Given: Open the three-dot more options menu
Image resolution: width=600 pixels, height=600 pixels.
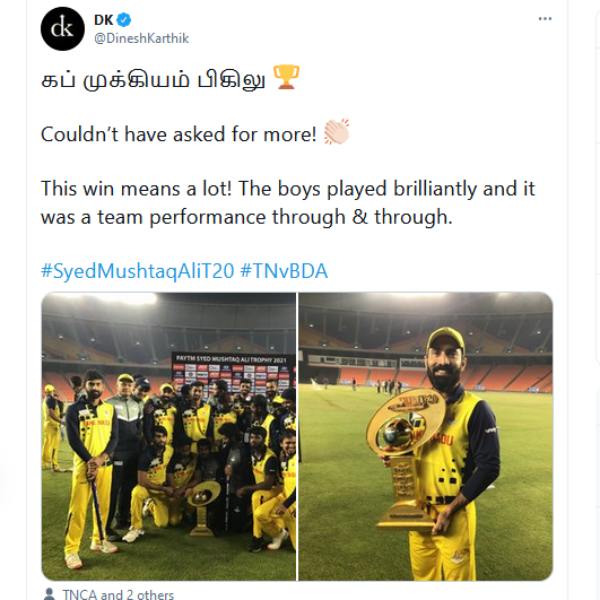Looking at the screenshot, I should (544, 19).
